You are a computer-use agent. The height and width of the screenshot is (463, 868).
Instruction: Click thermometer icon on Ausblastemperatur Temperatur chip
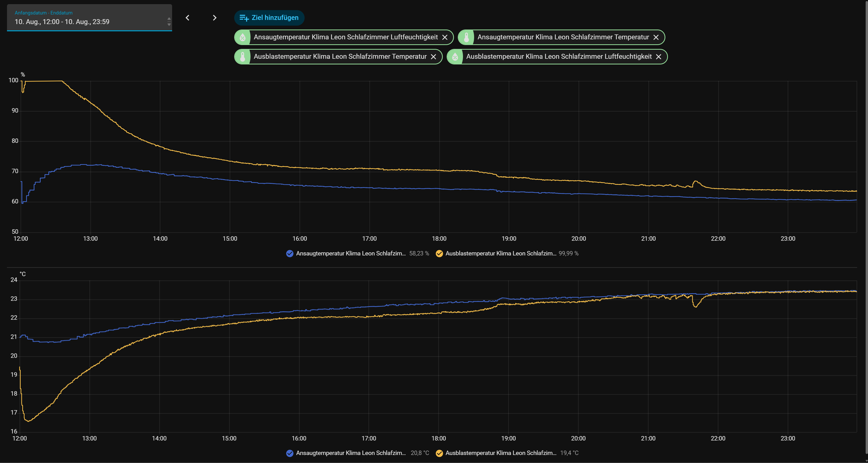click(242, 57)
